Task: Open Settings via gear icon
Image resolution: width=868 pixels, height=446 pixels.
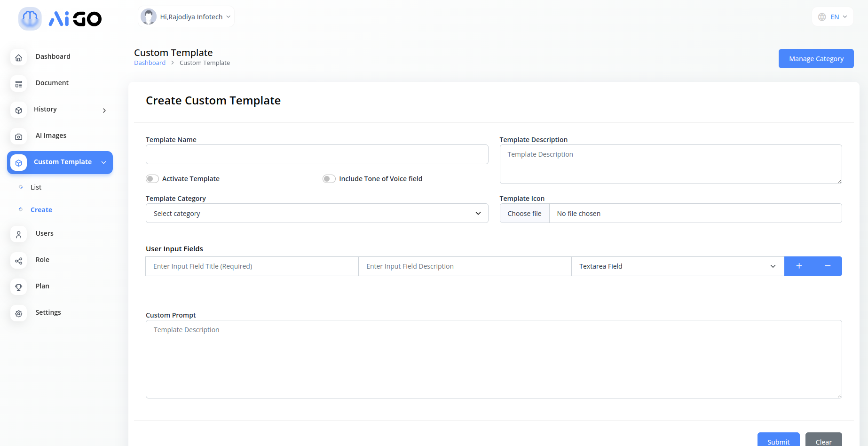Action: click(x=19, y=314)
